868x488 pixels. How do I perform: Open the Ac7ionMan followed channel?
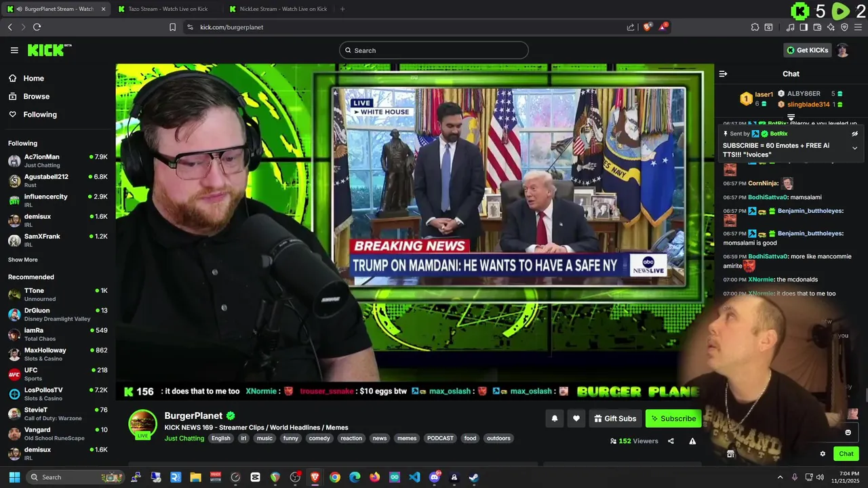pyautogui.click(x=58, y=161)
